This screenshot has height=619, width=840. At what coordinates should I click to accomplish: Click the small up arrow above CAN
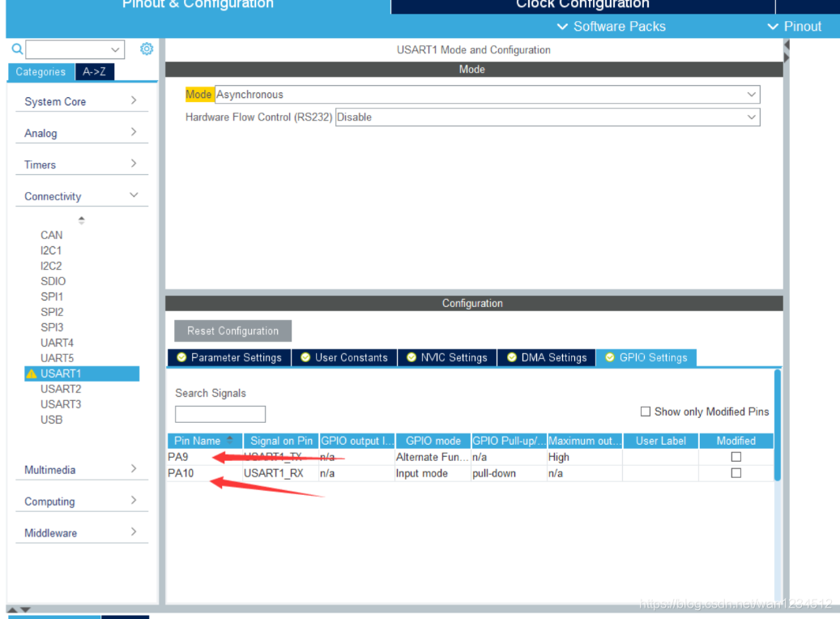click(x=81, y=220)
